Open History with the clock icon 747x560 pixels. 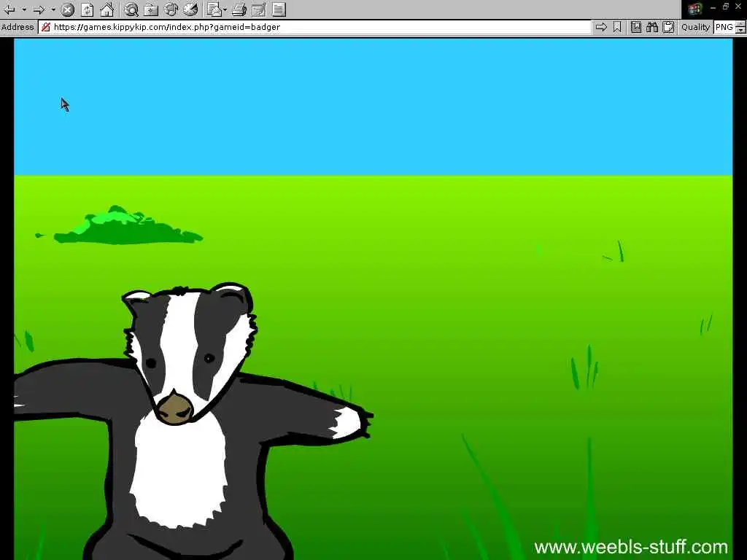190,9
